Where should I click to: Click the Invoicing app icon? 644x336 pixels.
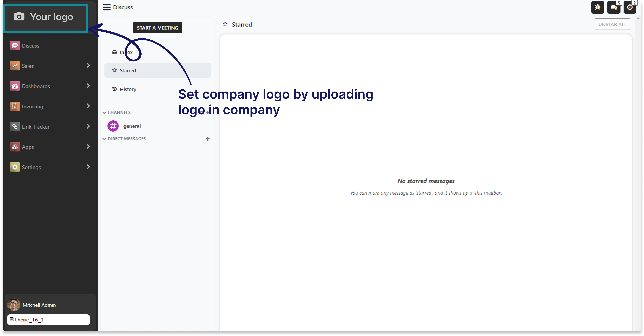coord(15,106)
